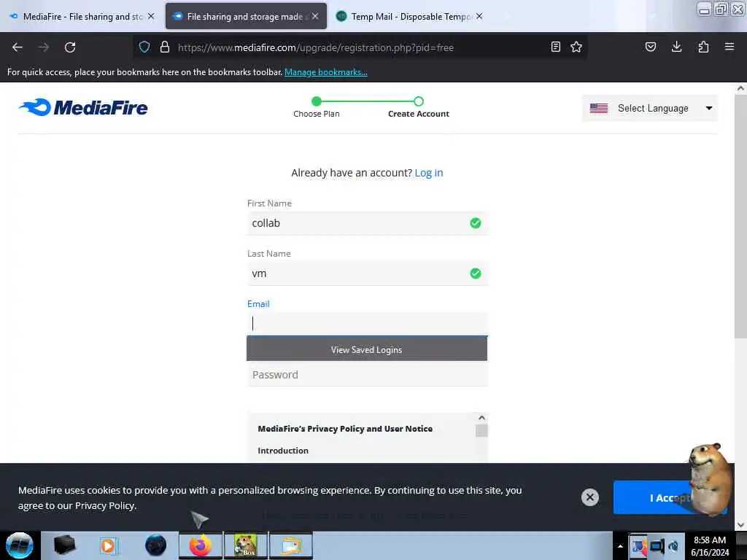747x560 pixels.
Task: Click the page scrollbar up arrow
Action: (x=740, y=88)
